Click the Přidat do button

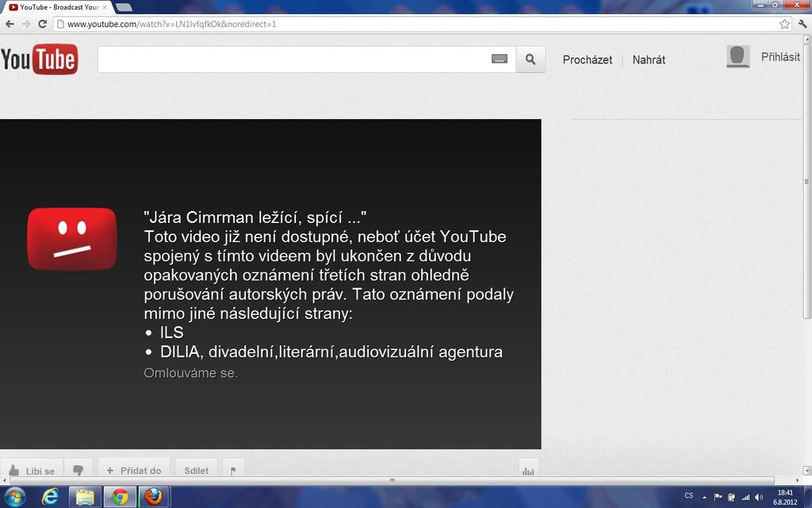tap(133, 470)
